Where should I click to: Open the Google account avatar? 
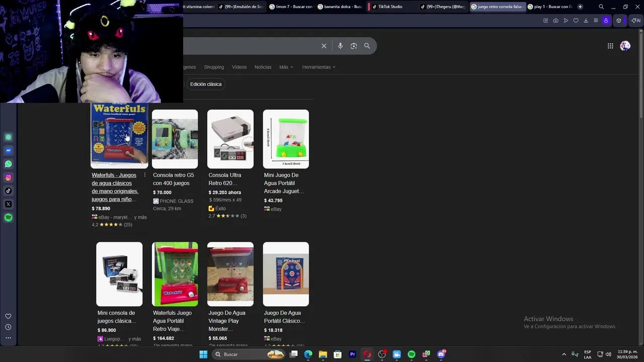point(625,46)
